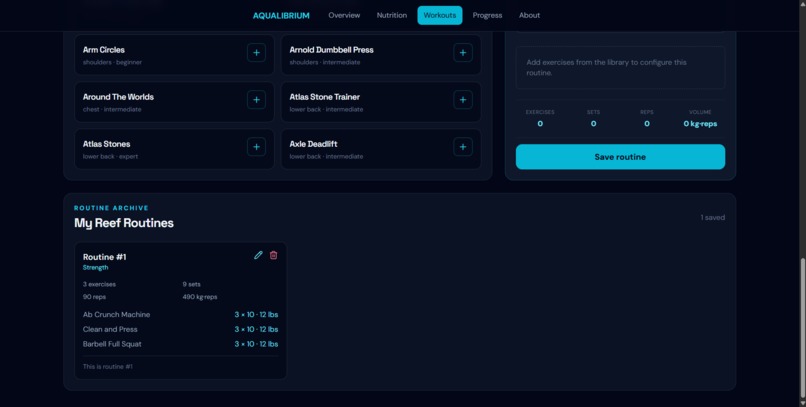
Task: Click the '1 saved' counter text
Action: click(x=712, y=217)
